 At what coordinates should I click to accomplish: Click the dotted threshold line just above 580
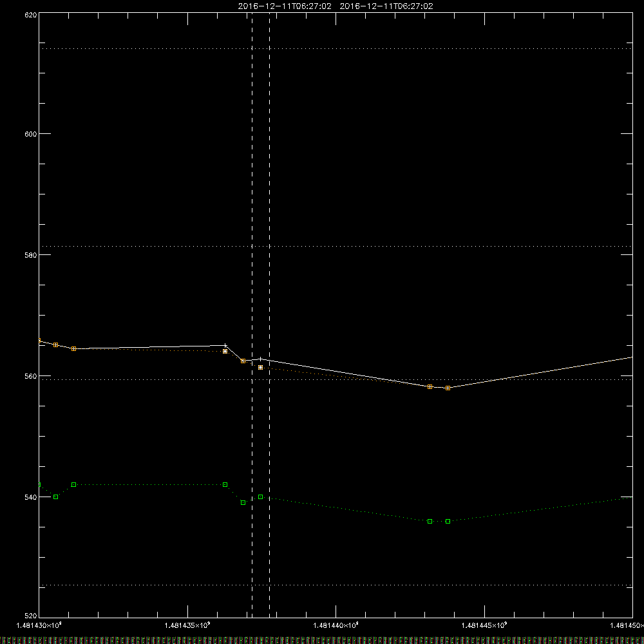click(x=336, y=247)
